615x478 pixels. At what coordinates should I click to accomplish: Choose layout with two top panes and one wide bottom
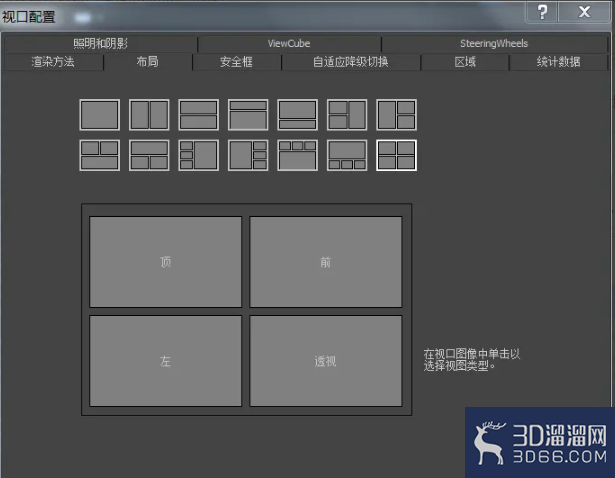[100, 155]
